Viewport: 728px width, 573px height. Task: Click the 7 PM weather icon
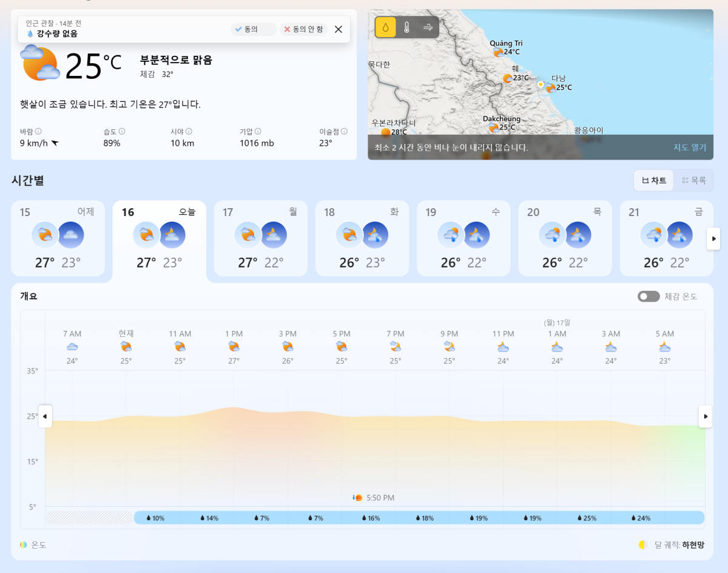coord(396,347)
